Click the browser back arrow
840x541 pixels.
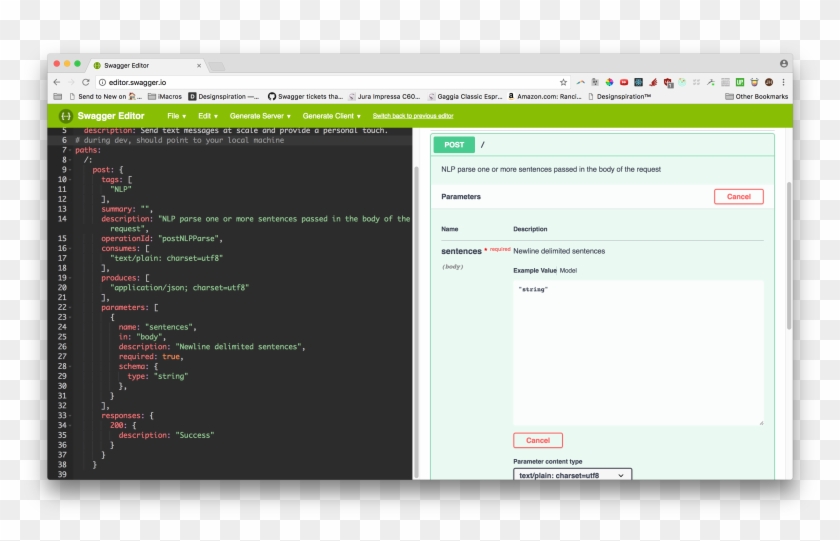coord(57,82)
